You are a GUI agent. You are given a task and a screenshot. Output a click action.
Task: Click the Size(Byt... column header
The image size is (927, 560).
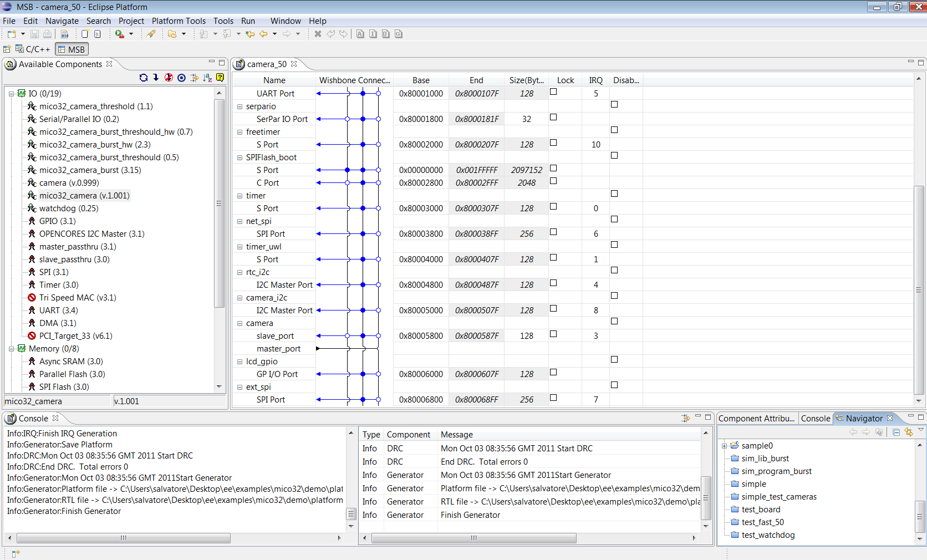click(527, 80)
